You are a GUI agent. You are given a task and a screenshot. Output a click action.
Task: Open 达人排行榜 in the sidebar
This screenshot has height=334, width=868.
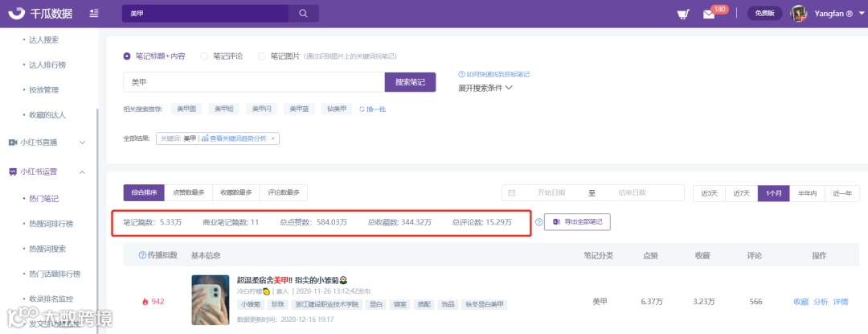click(x=47, y=65)
